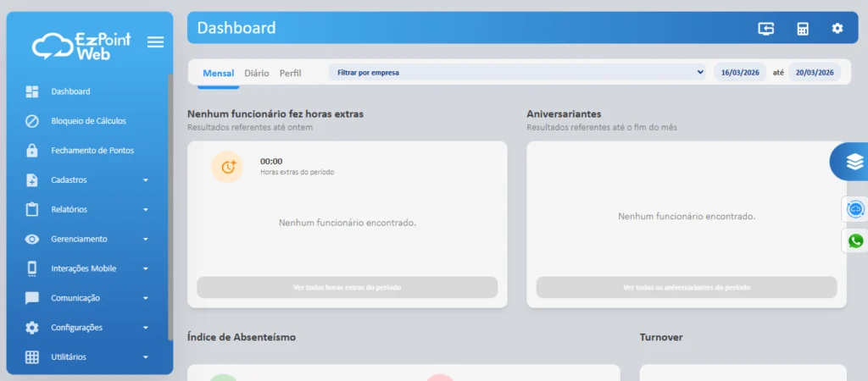Switch to the Perfil tab
The width and height of the screenshot is (868, 381).
pos(290,73)
